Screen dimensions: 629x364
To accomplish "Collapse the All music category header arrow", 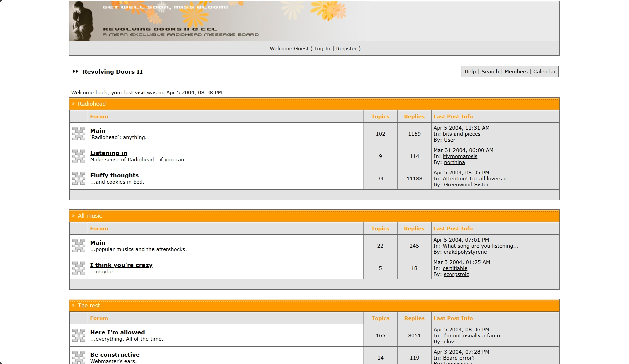I will [73, 216].
